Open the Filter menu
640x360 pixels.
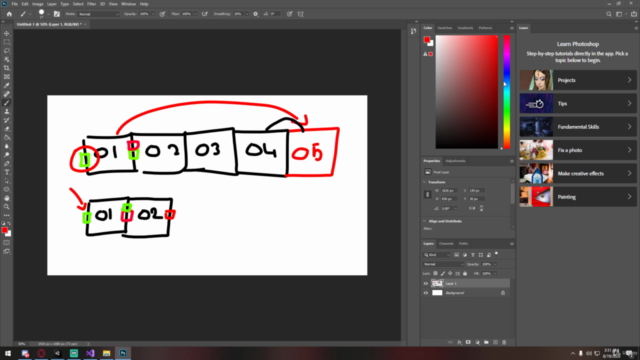[x=91, y=4]
